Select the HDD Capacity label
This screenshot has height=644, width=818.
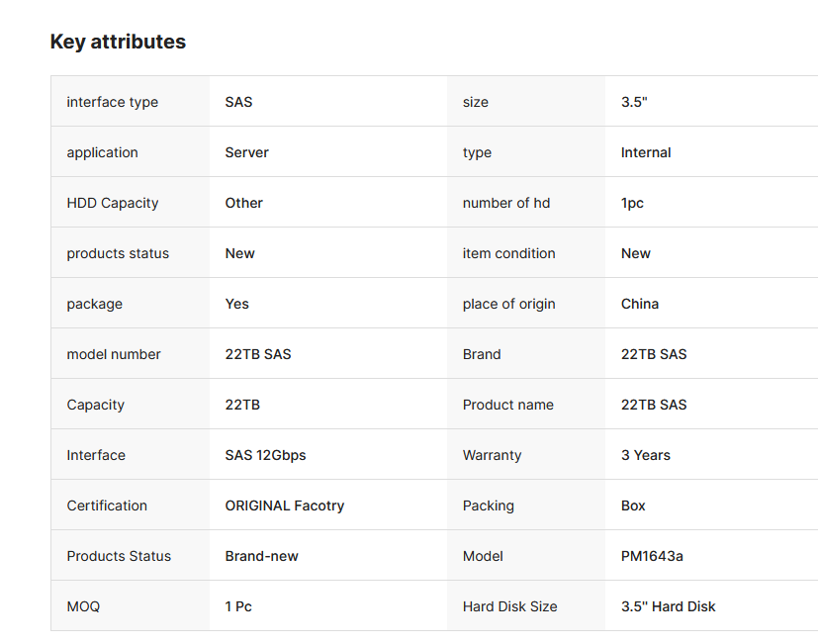coord(112,203)
